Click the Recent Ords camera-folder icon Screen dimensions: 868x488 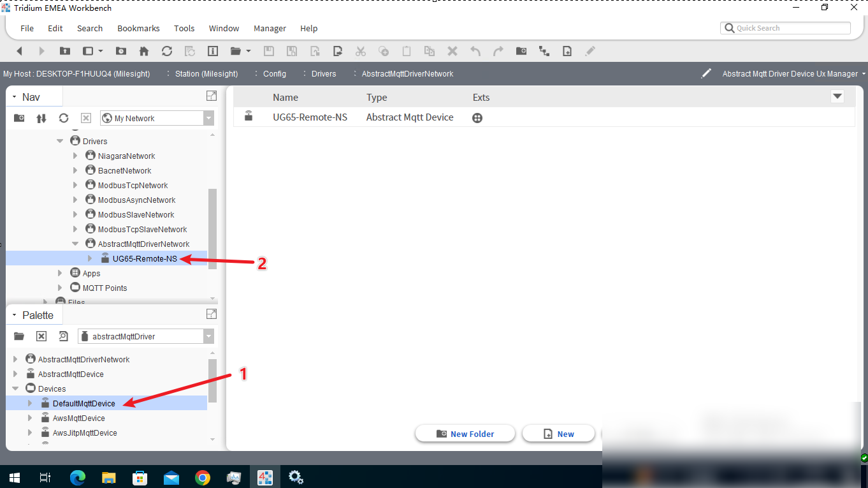121,51
